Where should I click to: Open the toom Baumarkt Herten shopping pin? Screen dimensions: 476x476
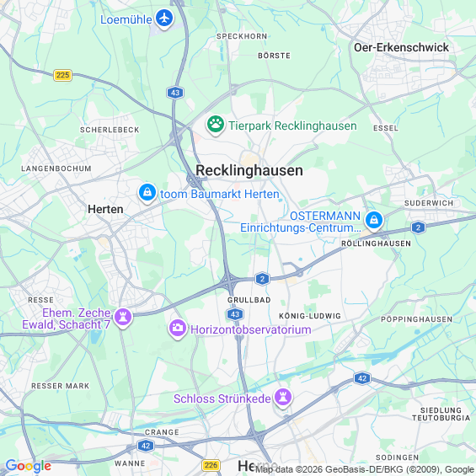[x=147, y=193]
